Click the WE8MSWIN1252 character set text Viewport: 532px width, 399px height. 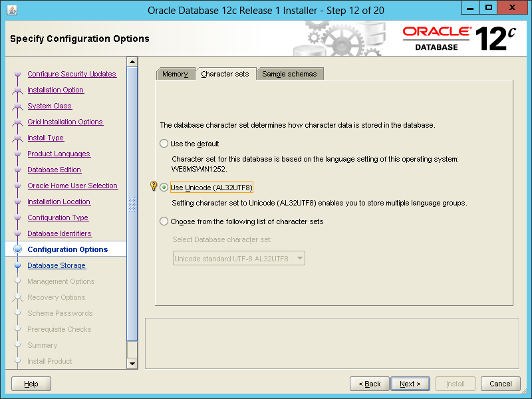(x=199, y=169)
